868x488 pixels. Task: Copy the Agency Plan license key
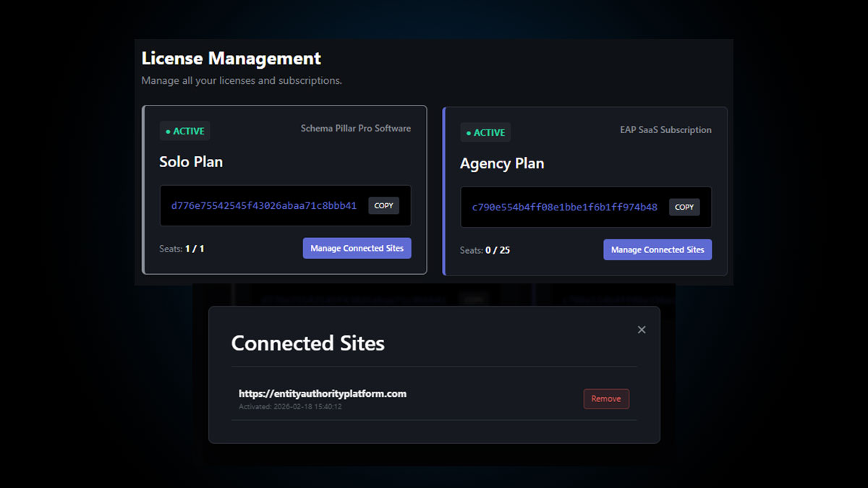pos(684,207)
